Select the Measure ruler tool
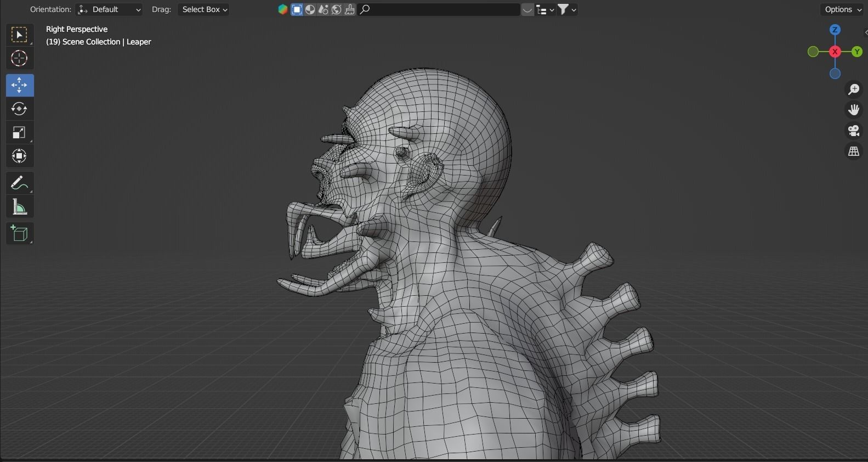 click(x=19, y=207)
